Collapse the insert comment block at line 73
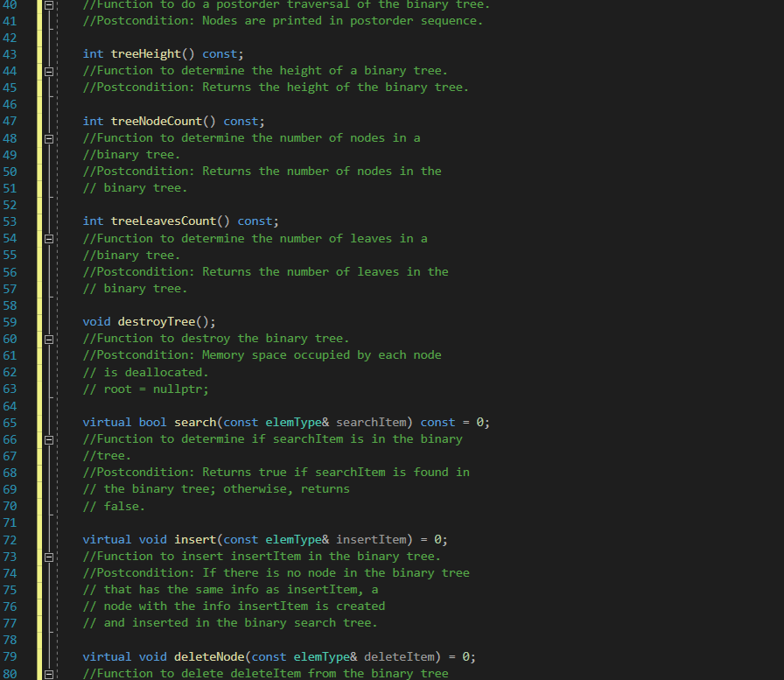 (50, 556)
